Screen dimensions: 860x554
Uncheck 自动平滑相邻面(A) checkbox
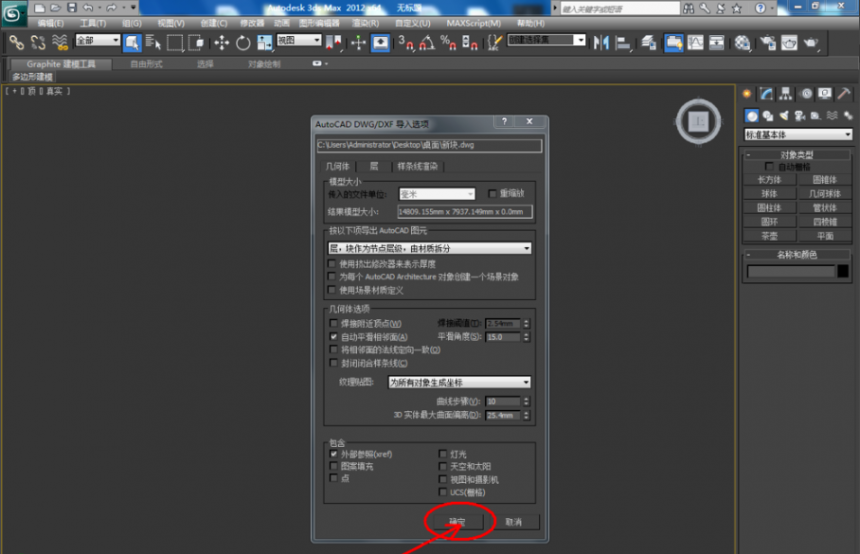tap(333, 336)
